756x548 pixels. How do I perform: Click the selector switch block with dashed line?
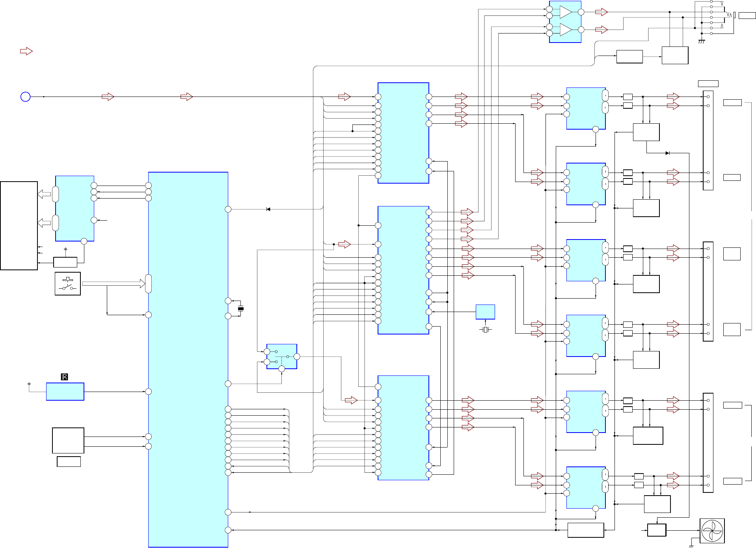pos(282,357)
